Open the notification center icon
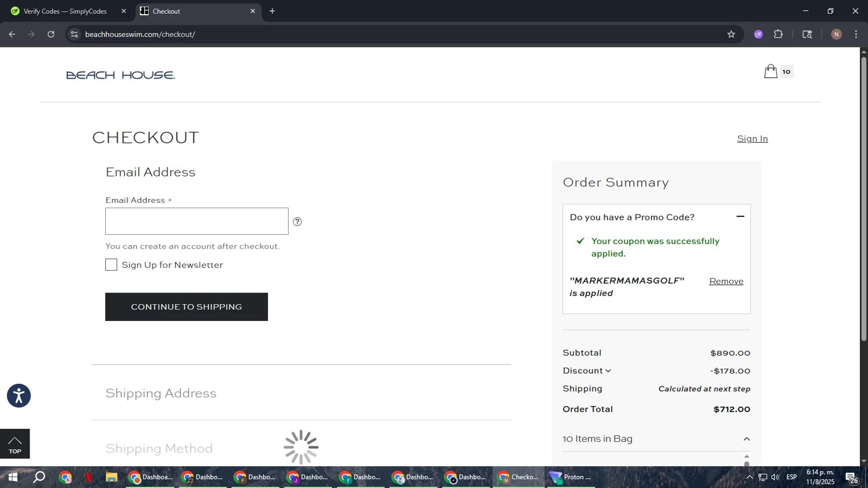This screenshot has width=868, height=488. pos(852,478)
